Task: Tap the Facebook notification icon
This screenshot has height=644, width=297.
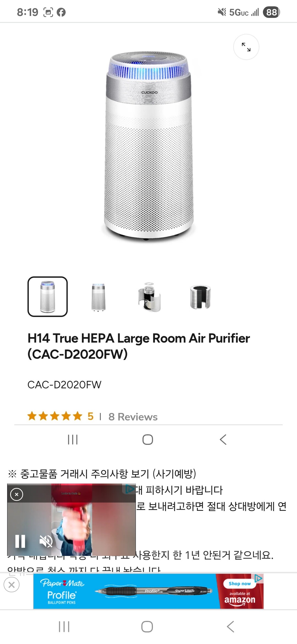Action: click(x=61, y=12)
